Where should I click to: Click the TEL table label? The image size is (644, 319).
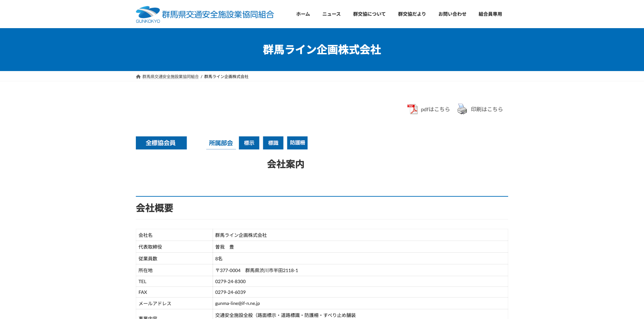[x=143, y=281]
